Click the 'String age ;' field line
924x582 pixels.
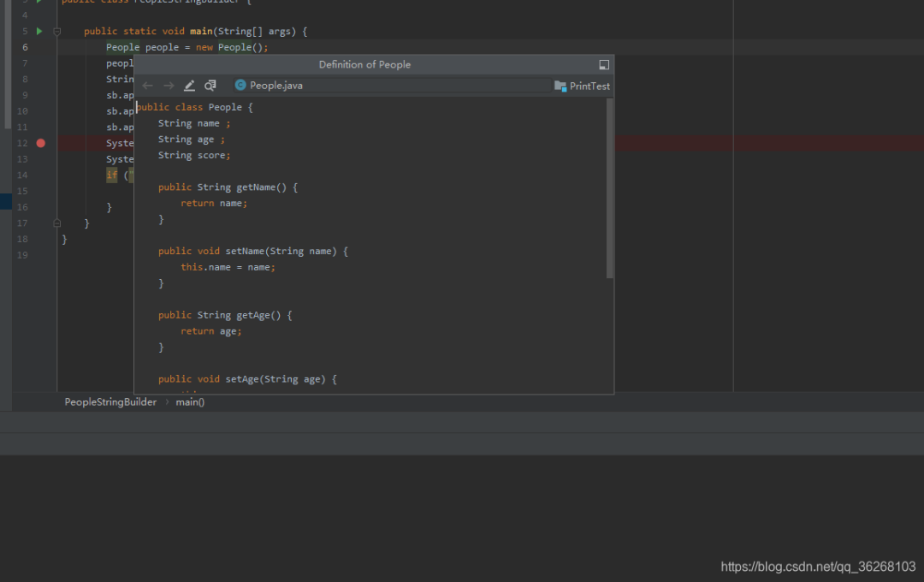(192, 140)
